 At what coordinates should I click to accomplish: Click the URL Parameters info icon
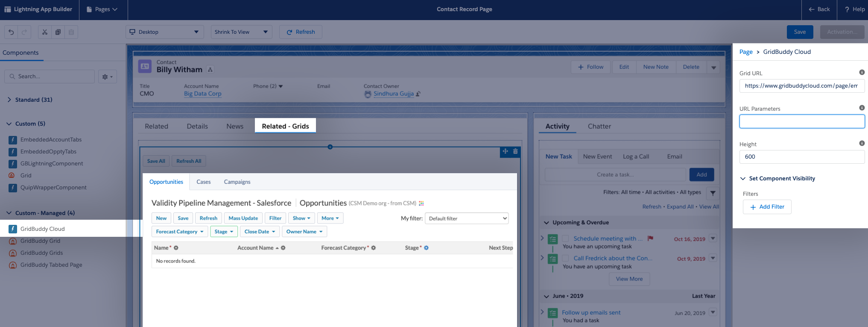coord(862,108)
